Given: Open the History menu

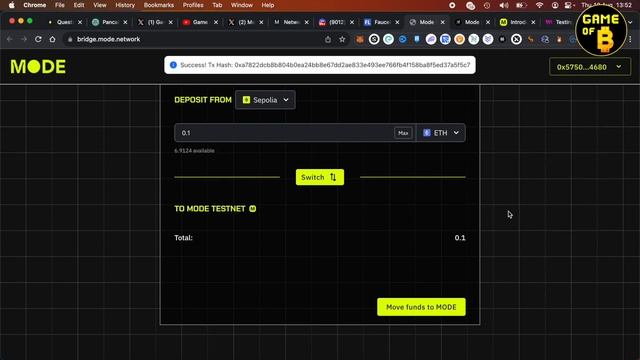Looking at the screenshot, I should pyautogui.click(x=125, y=5).
